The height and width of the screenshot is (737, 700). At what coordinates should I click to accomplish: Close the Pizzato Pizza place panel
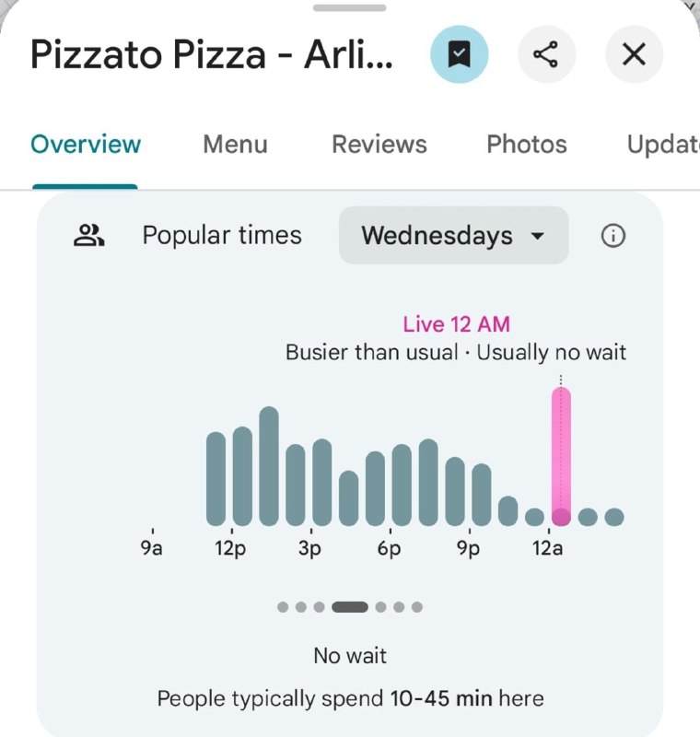(634, 54)
